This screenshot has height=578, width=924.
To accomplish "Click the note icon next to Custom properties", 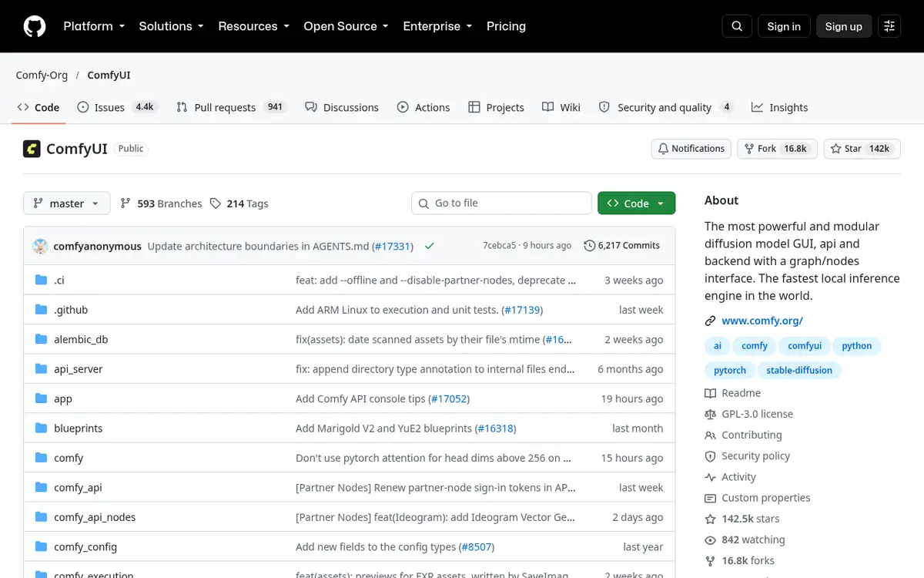I will tap(710, 498).
